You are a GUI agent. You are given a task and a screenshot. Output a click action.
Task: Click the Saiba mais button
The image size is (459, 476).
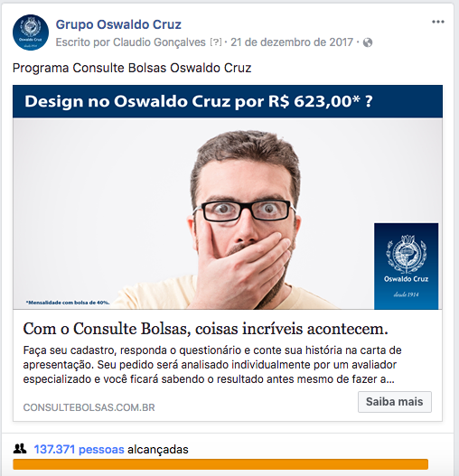pyautogui.click(x=395, y=402)
